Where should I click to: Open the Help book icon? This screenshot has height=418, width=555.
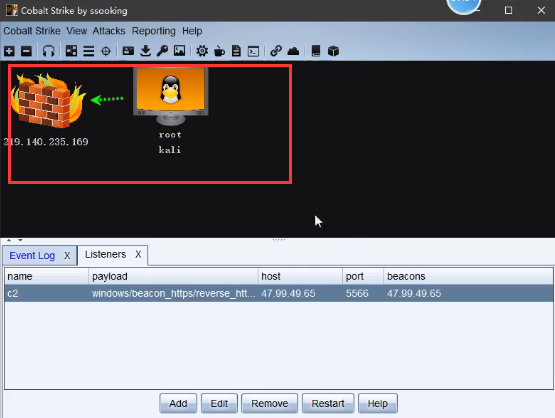click(x=316, y=51)
